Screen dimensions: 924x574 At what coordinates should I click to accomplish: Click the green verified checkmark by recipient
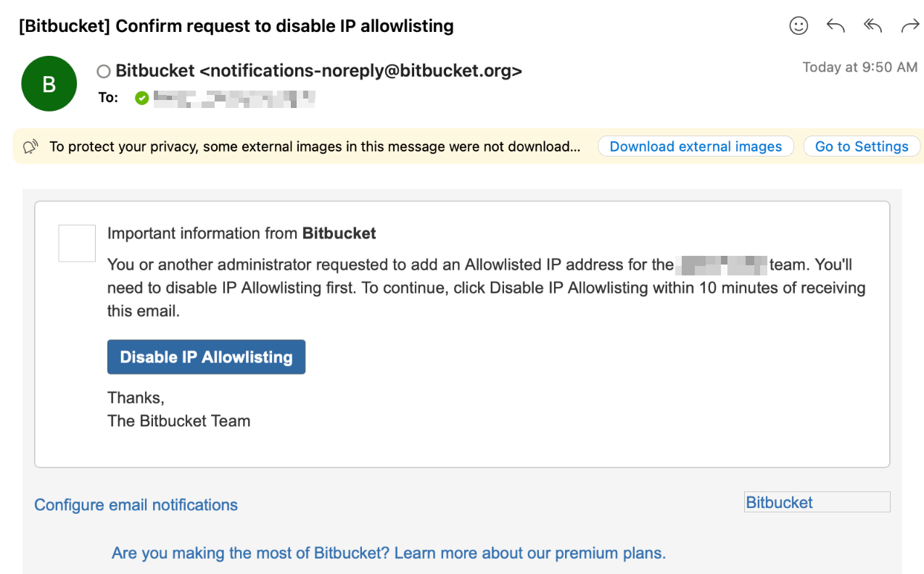tap(142, 98)
